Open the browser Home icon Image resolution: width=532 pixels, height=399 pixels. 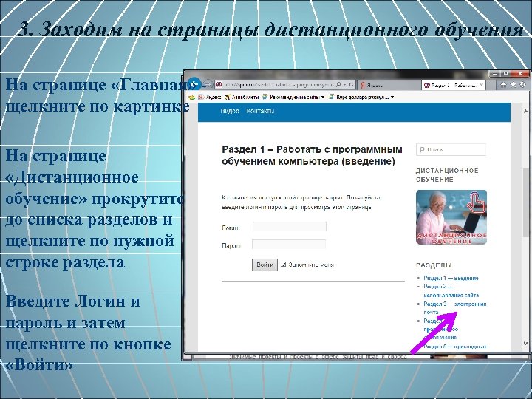[504, 84]
